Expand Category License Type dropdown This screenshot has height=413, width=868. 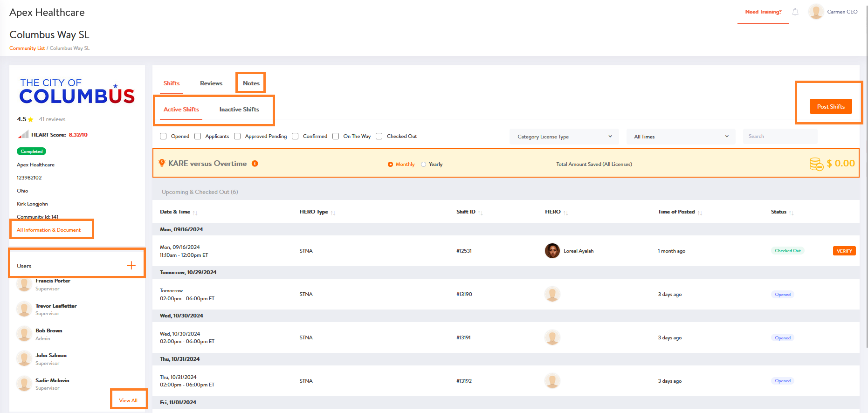point(564,137)
